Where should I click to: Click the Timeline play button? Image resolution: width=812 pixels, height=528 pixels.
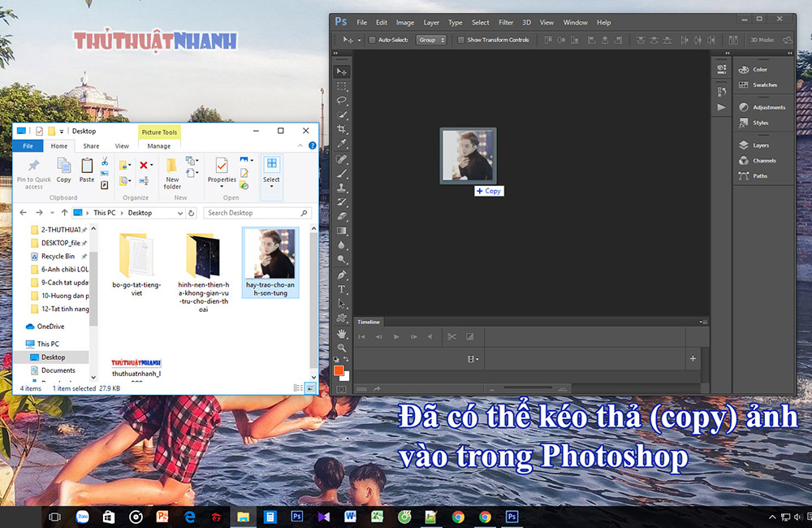pos(396,337)
